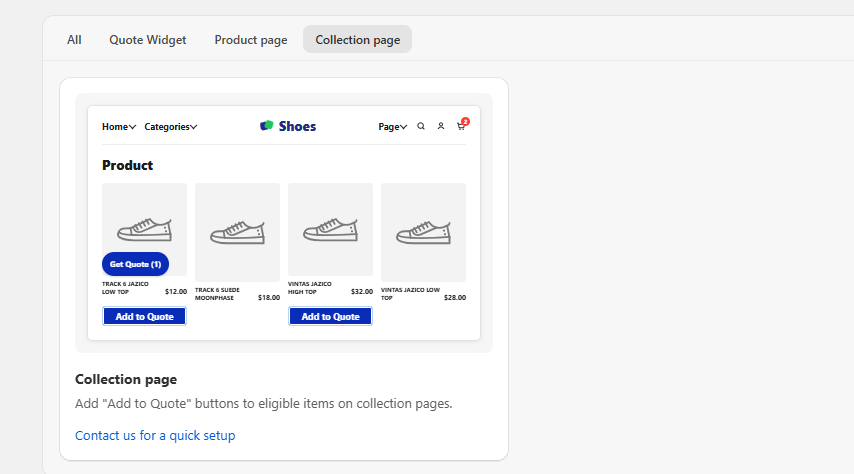The height and width of the screenshot is (474, 854).
Task: Select the Collection page tab
Action: [357, 40]
